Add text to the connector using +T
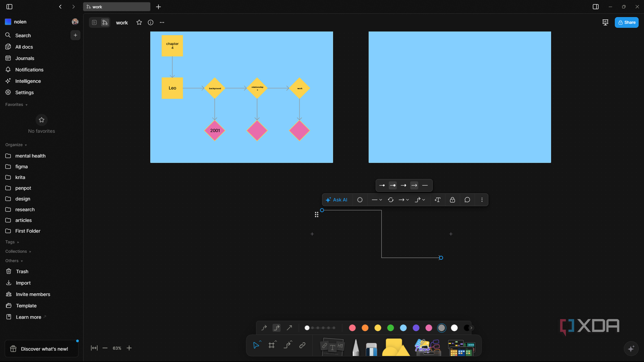644x362 pixels. pos(438,199)
